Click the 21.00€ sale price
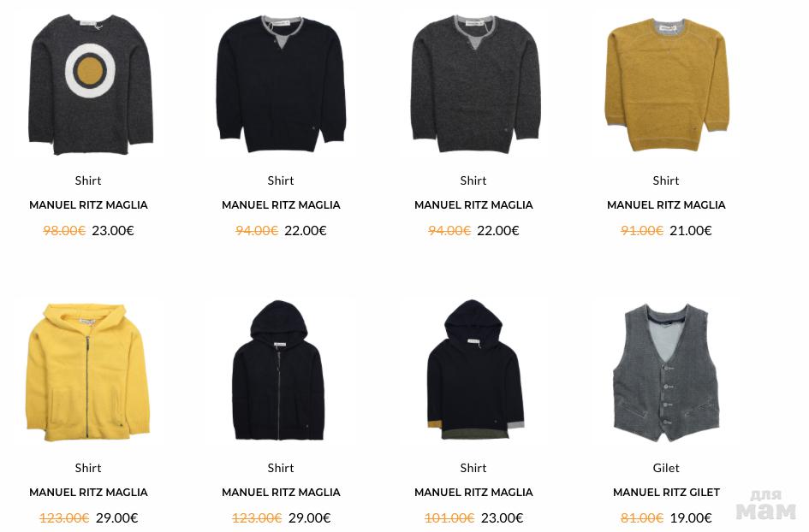 coord(690,230)
